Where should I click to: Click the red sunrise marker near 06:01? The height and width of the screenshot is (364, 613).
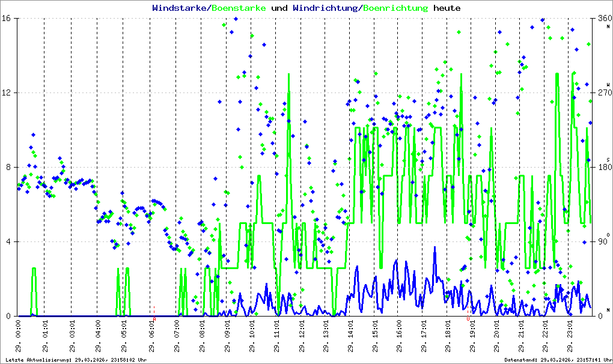(x=154, y=311)
